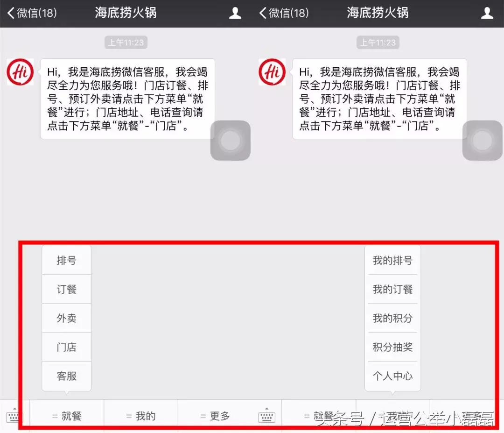
Task: Enter the 积分抽奖 lucky draw
Action: 392,348
